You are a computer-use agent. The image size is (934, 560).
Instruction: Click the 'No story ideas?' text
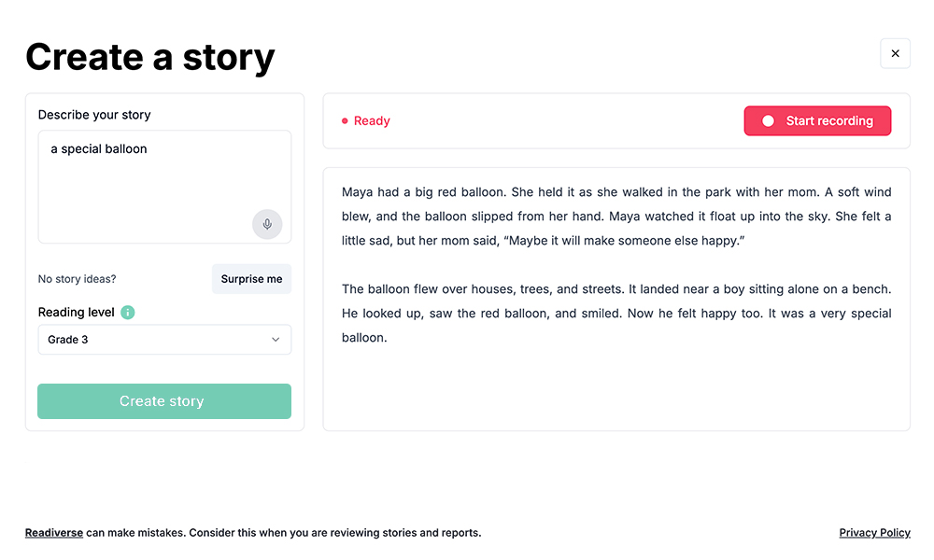77,278
